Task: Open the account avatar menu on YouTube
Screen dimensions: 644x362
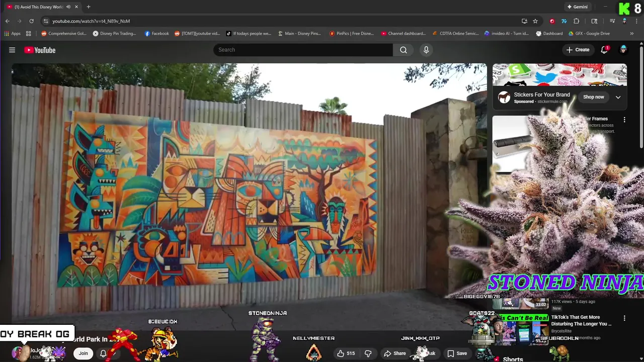Action: pyautogui.click(x=623, y=49)
